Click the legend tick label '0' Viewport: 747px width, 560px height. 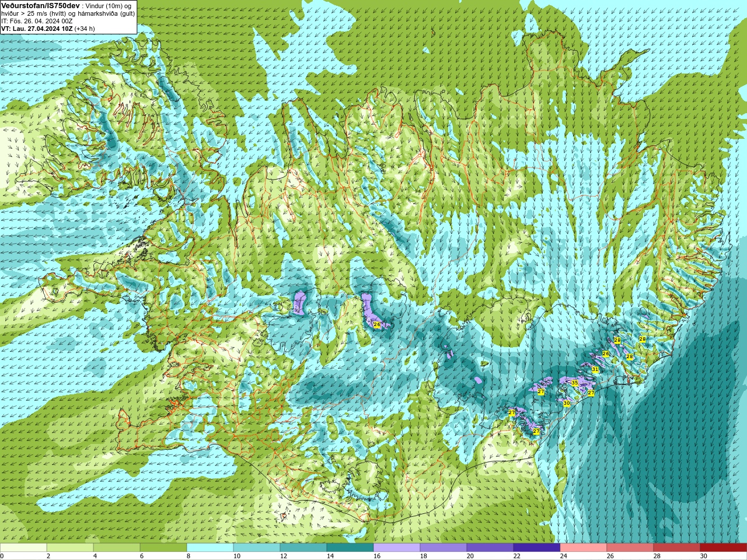click(x=2, y=556)
